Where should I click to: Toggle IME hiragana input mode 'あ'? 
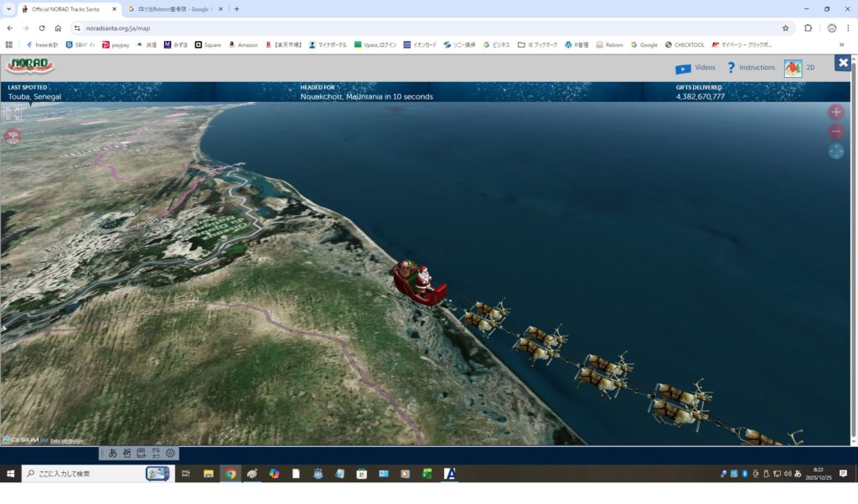point(112,453)
